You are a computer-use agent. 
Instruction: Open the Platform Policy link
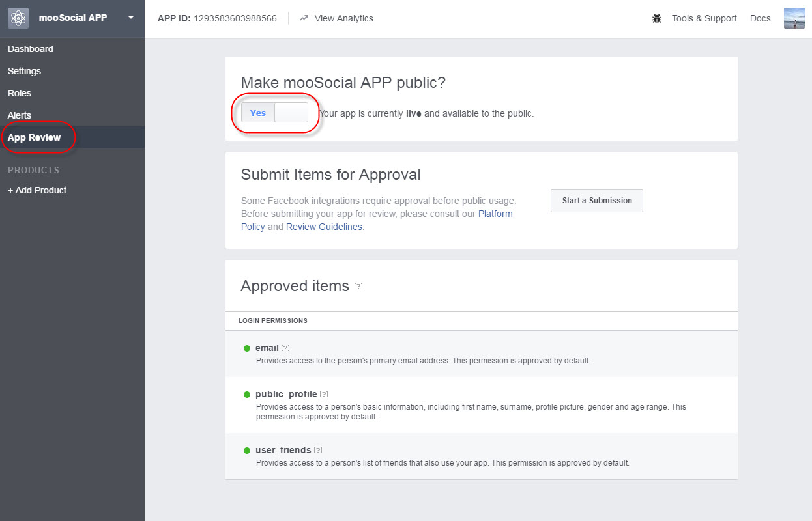coord(495,213)
